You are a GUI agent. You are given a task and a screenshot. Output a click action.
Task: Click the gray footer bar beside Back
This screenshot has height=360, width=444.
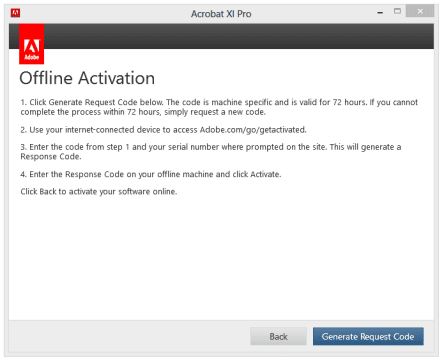click(129, 336)
